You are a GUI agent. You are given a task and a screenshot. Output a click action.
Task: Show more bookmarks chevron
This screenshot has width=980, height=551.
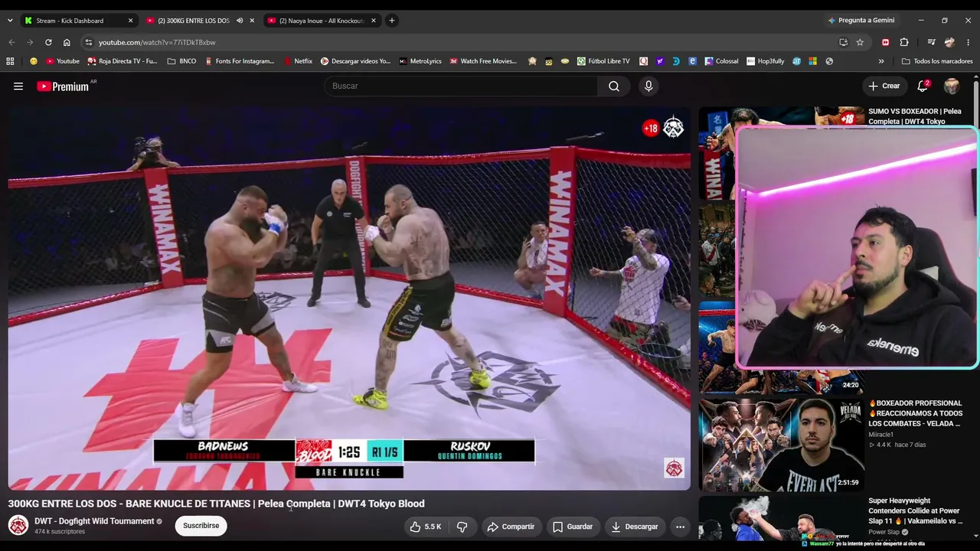point(881,61)
